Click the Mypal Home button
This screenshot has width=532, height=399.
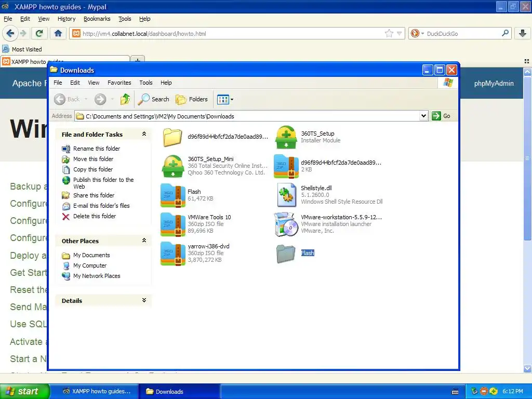click(x=58, y=33)
